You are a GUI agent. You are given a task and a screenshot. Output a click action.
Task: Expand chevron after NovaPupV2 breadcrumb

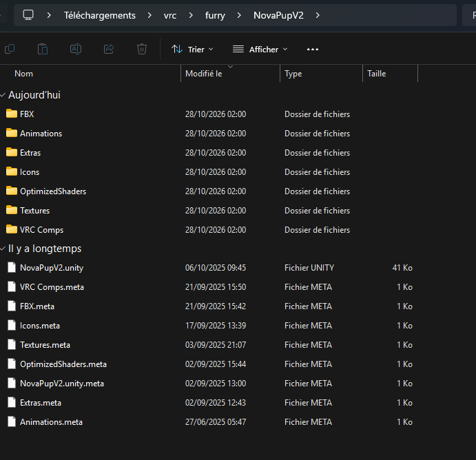coord(318,15)
